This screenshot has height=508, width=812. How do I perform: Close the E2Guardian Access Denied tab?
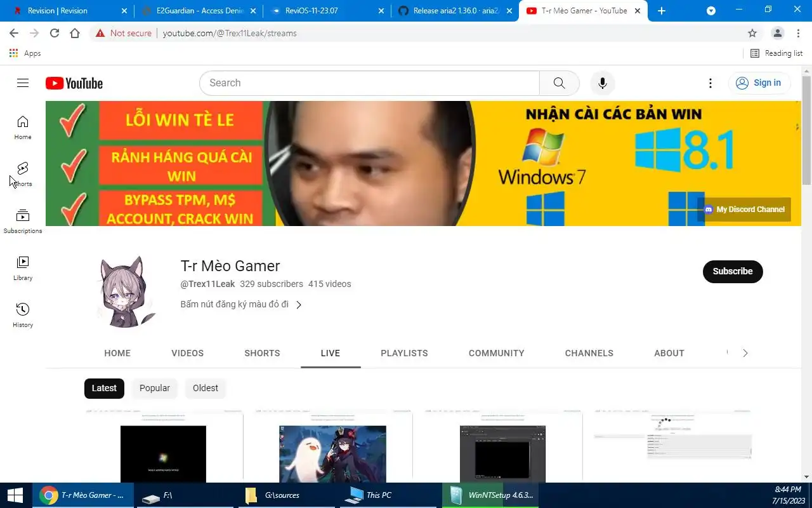coord(252,11)
